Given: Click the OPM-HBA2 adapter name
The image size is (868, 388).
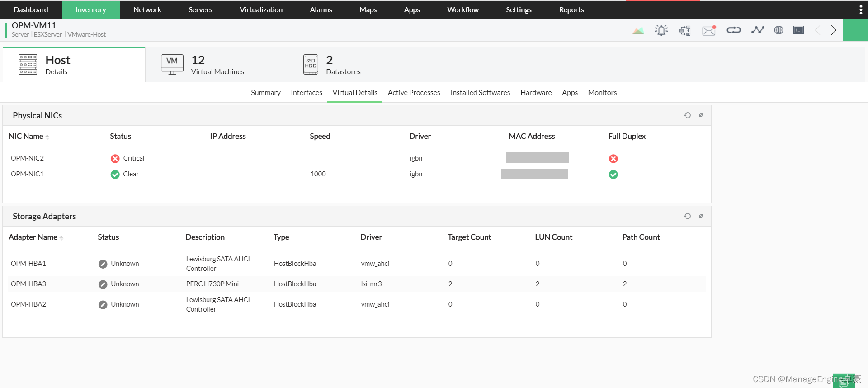Looking at the screenshot, I should point(28,304).
